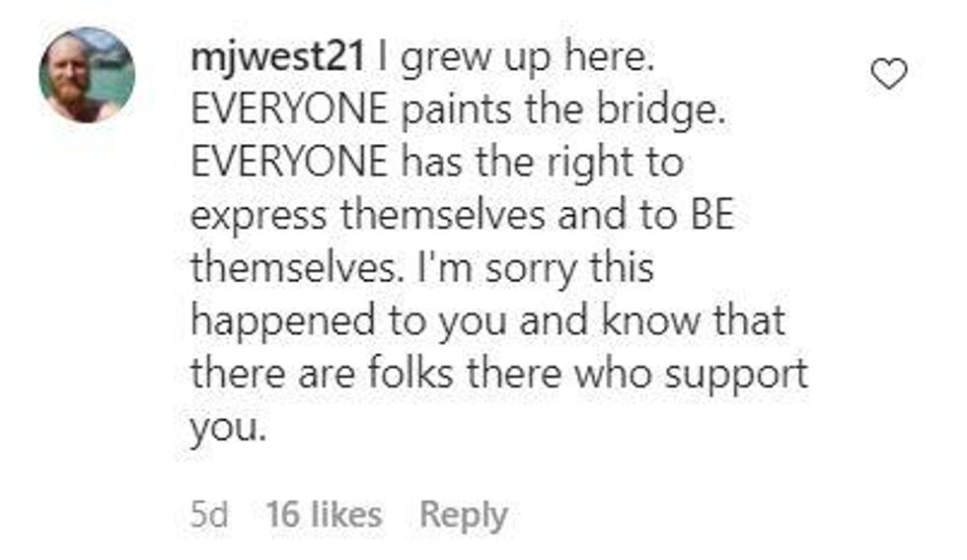Open mjwest21's profile picture

pyautogui.click(x=87, y=75)
